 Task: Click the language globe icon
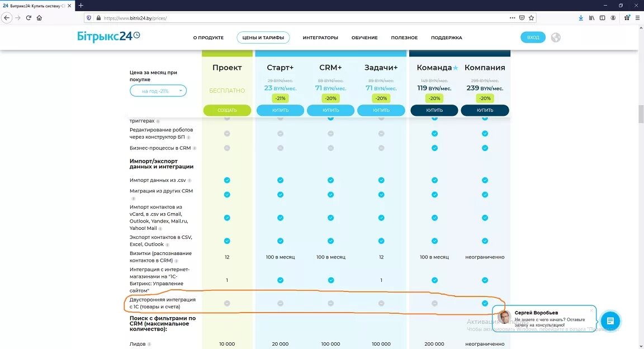[556, 37]
